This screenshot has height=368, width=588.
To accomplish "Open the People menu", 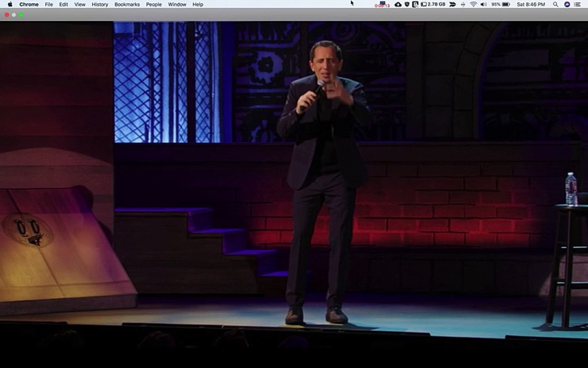I will (154, 5).
